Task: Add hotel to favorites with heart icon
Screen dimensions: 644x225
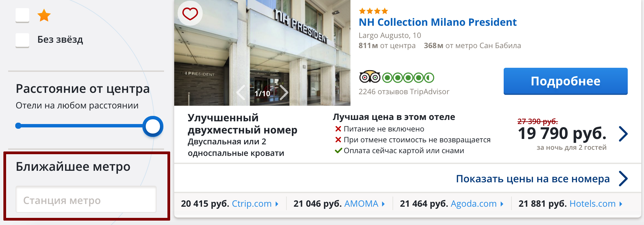Action: (190, 14)
